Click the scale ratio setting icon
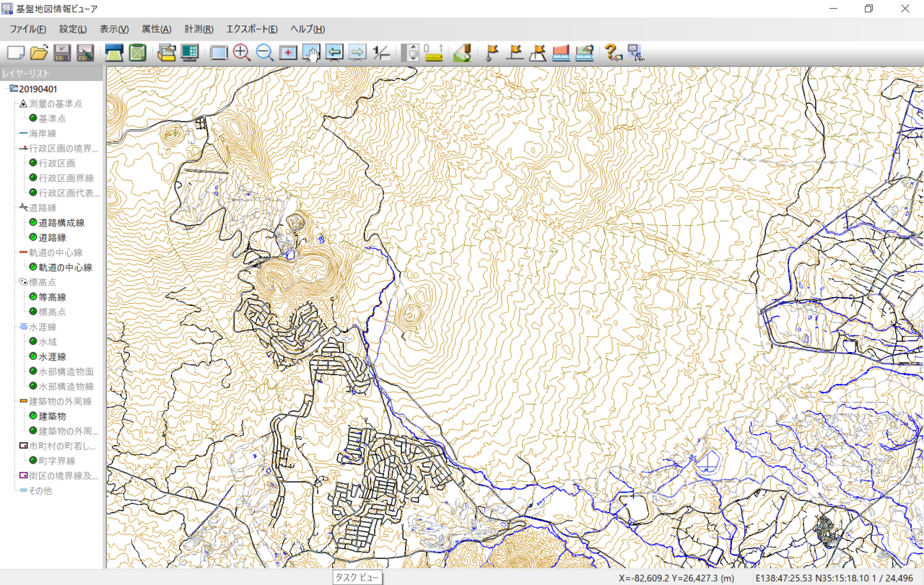Image resolution: width=924 pixels, height=585 pixels. point(381,53)
